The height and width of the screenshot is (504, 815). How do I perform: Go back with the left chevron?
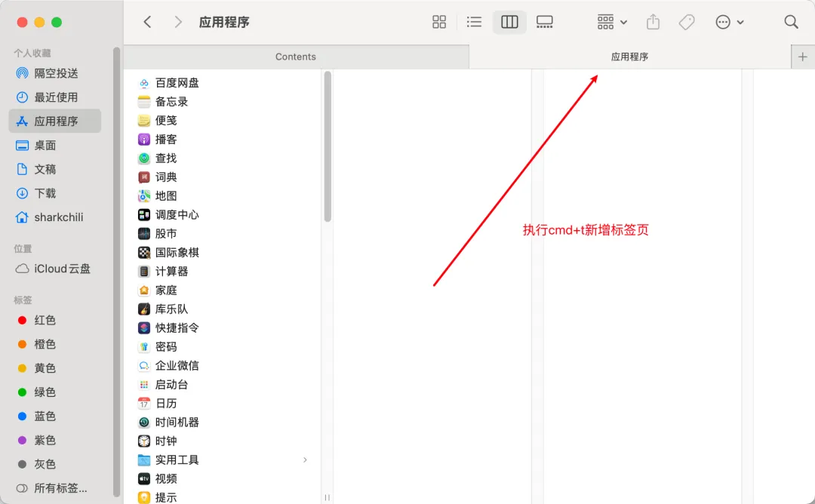tap(148, 22)
